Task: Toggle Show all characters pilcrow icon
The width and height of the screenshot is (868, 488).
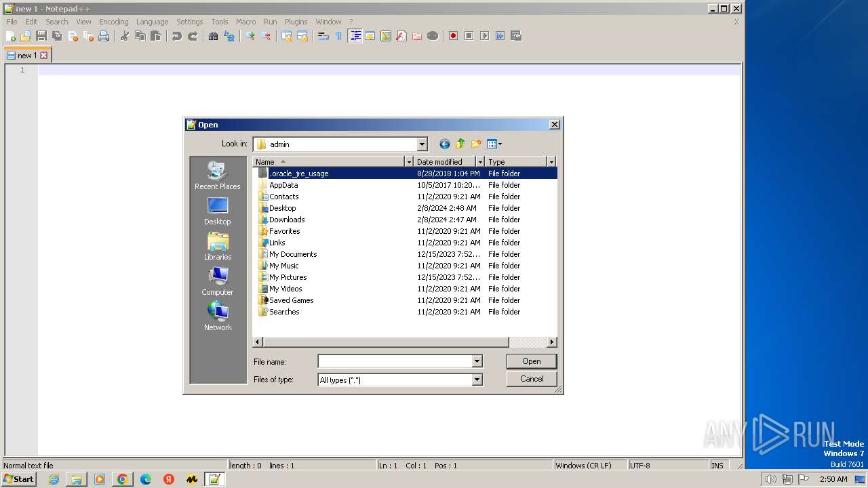Action: tap(339, 36)
